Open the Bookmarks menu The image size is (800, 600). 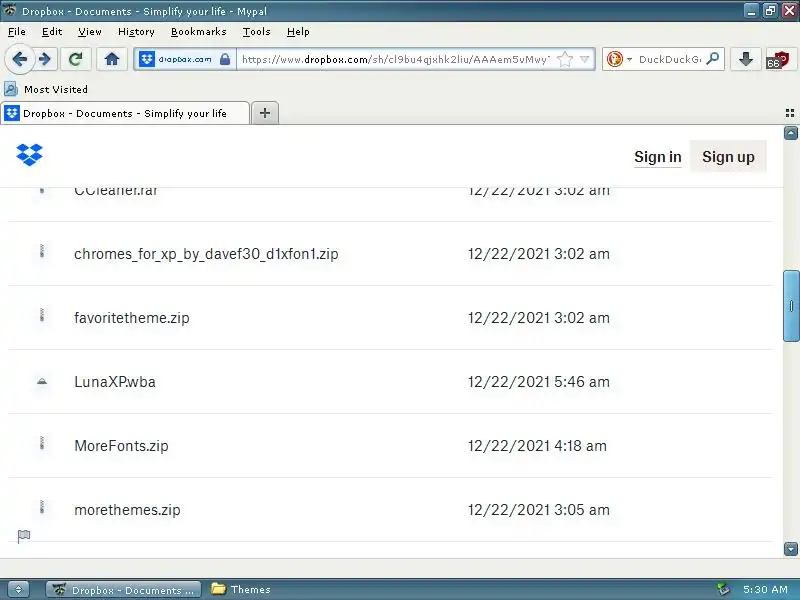pos(198,32)
